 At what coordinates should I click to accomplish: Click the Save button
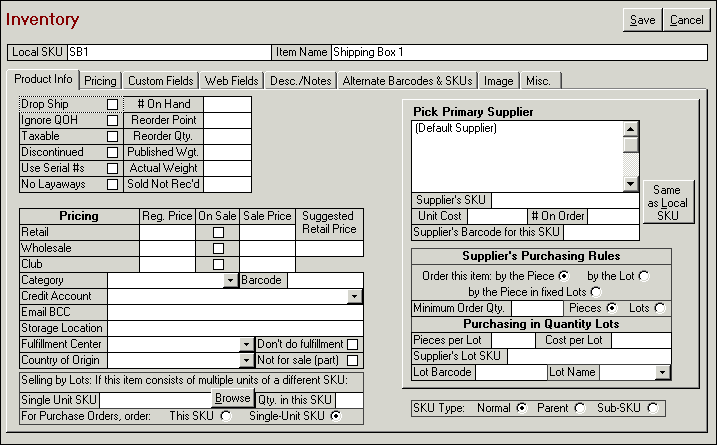click(642, 20)
